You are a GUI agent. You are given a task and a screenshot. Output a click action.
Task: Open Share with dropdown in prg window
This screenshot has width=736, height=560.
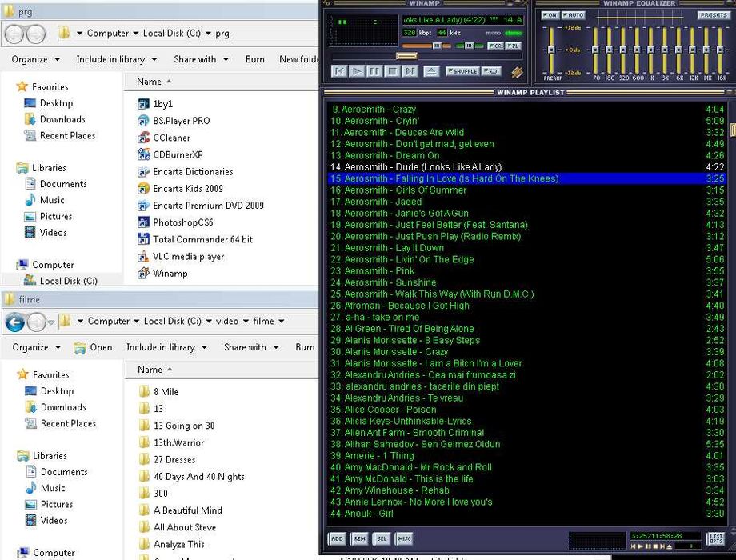point(201,59)
